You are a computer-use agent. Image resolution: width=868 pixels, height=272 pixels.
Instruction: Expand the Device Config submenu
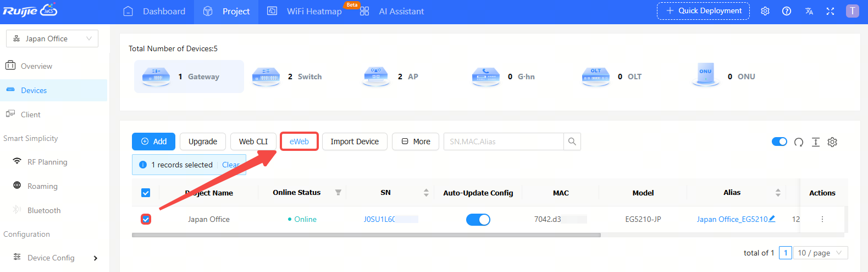pos(96,258)
